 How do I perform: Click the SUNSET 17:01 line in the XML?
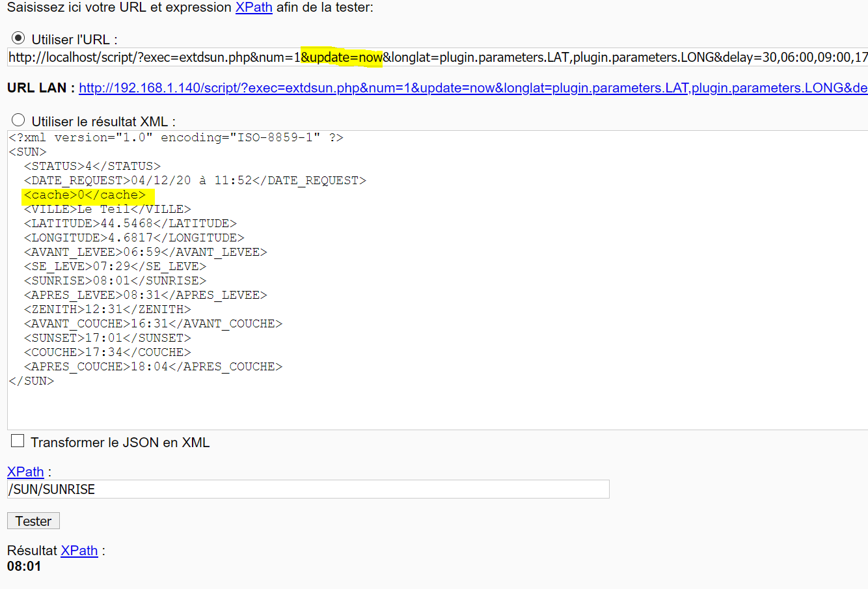[107, 338]
